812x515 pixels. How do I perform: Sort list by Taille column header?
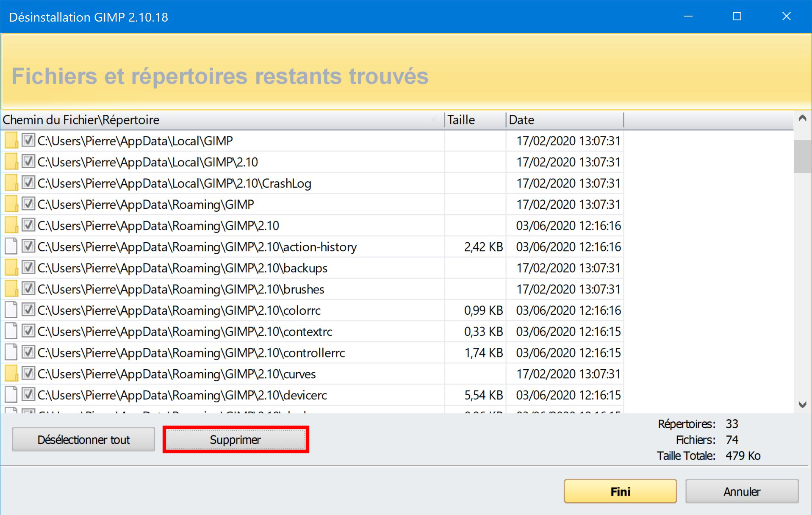click(x=475, y=120)
